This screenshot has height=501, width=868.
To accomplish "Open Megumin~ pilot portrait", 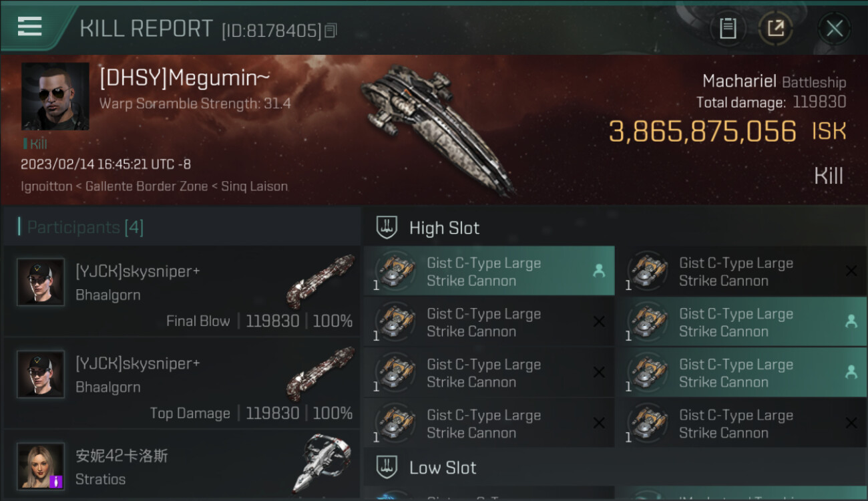I will click(55, 96).
